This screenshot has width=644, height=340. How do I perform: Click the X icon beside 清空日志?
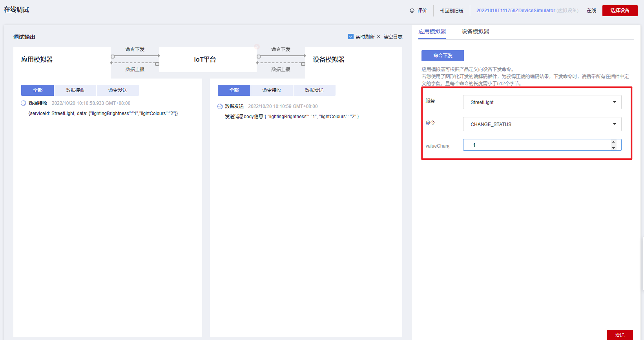(x=379, y=37)
